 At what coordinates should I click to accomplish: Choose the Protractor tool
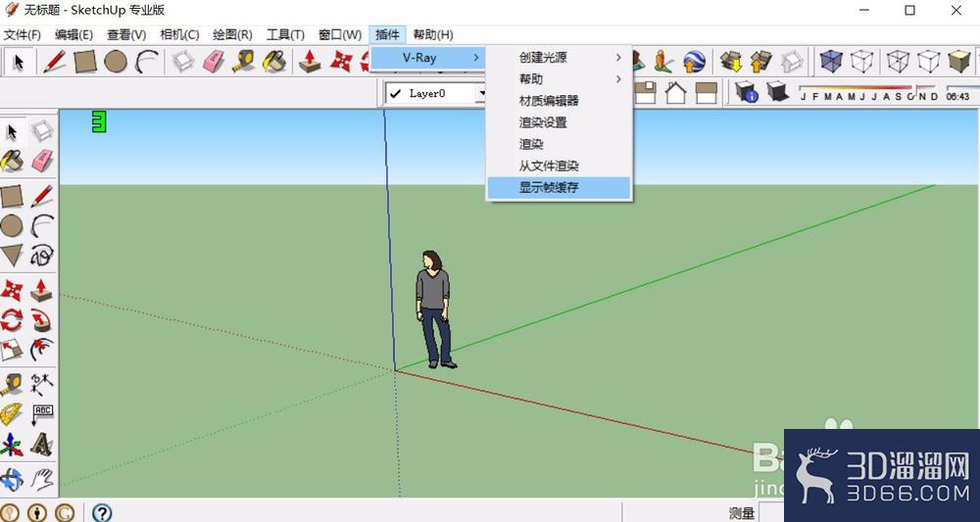(x=11, y=414)
